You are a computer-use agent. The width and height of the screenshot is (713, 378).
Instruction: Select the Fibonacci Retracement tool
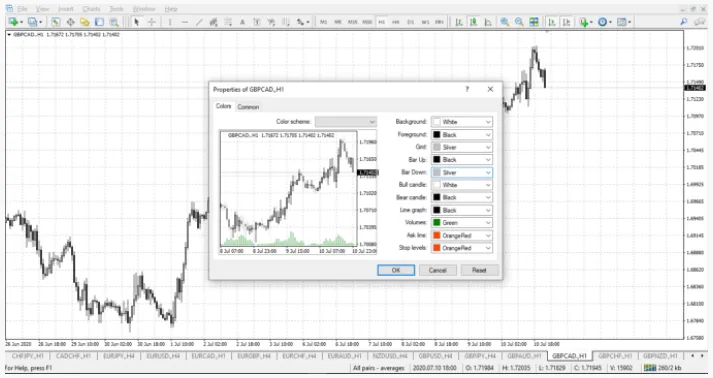point(228,22)
